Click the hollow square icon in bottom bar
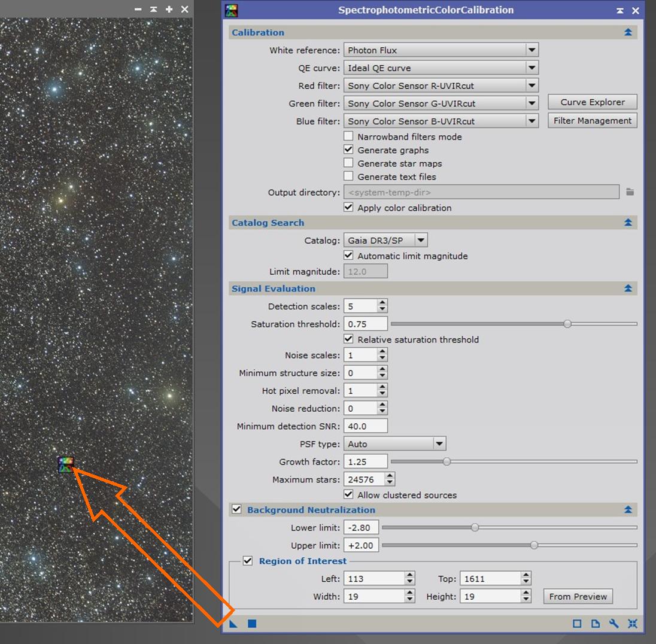The height and width of the screenshot is (644, 656). tap(577, 624)
